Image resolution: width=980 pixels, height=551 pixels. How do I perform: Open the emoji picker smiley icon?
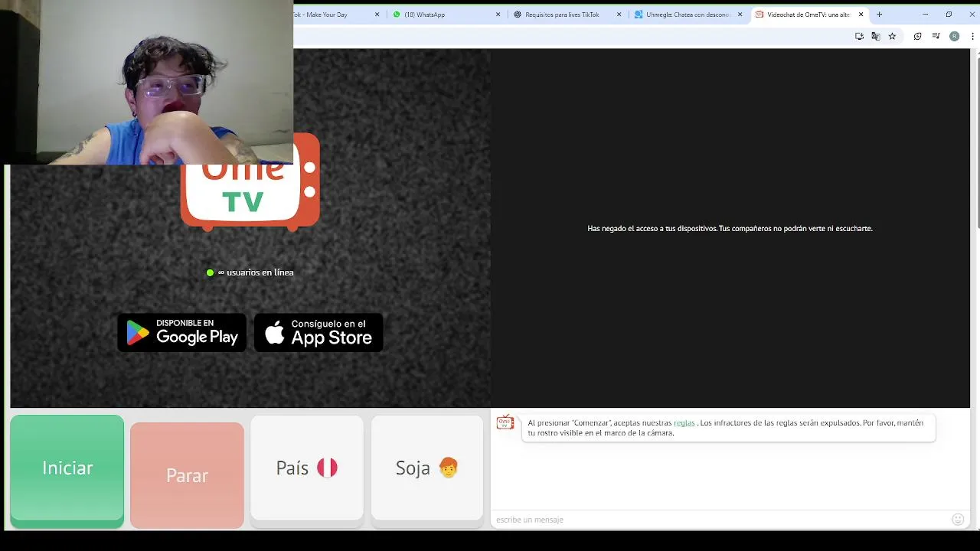(958, 520)
